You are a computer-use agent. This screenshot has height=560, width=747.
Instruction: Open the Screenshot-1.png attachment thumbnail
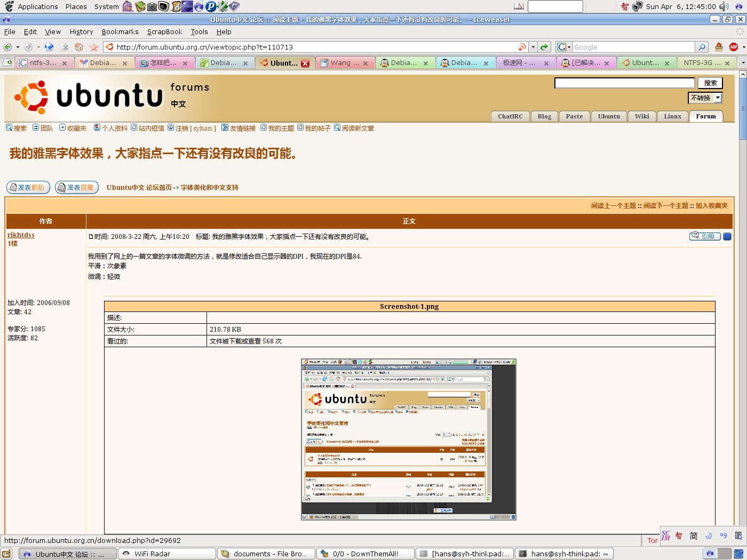[409, 439]
